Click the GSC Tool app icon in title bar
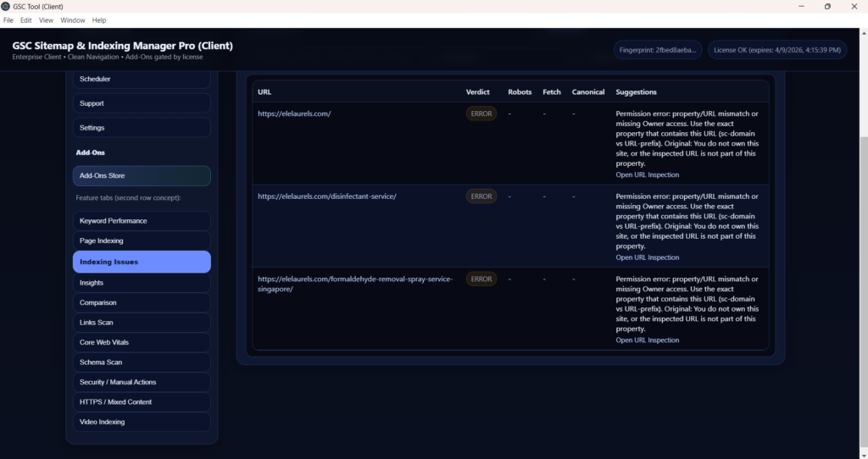This screenshot has width=868, height=459. 6,7
